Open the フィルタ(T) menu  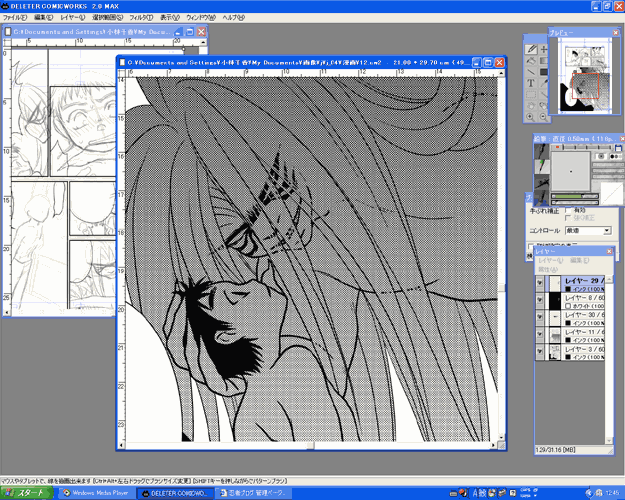coord(142,18)
